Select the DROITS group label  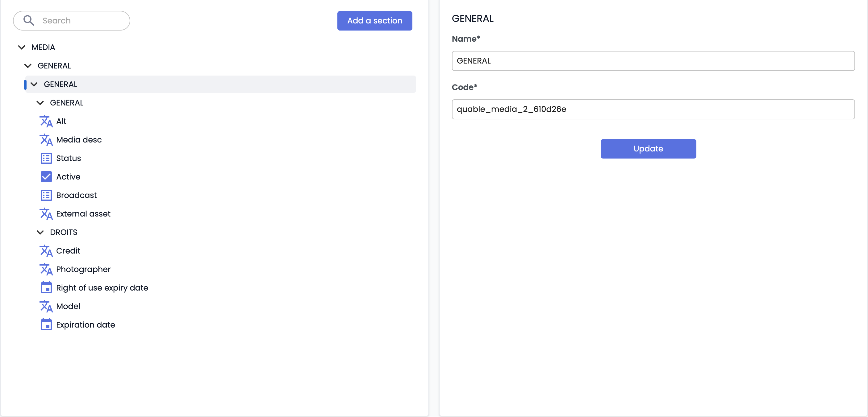pyautogui.click(x=64, y=232)
